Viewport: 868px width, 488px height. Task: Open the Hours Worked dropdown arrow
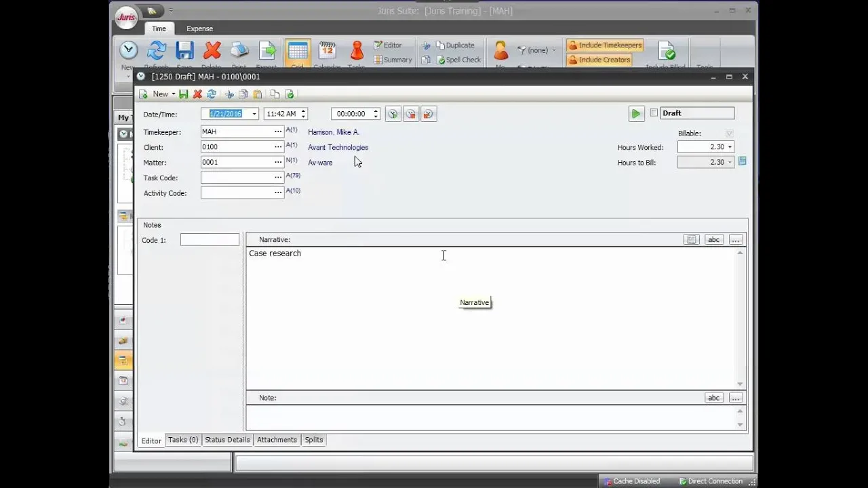click(x=730, y=147)
